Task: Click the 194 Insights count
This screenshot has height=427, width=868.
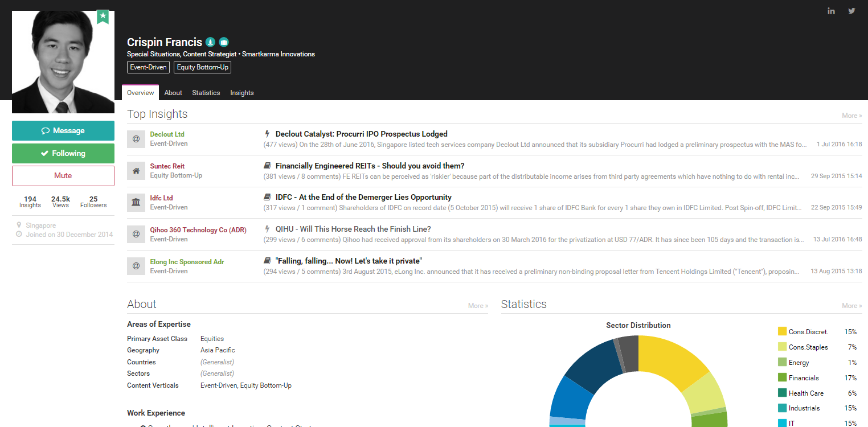Action: click(30, 202)
